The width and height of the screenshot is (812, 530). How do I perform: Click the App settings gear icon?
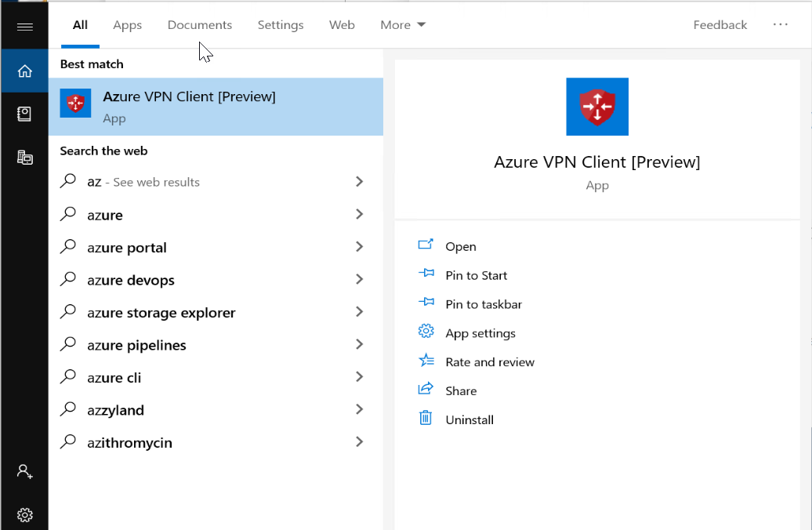pyautogui.click(x=426, y=331)
